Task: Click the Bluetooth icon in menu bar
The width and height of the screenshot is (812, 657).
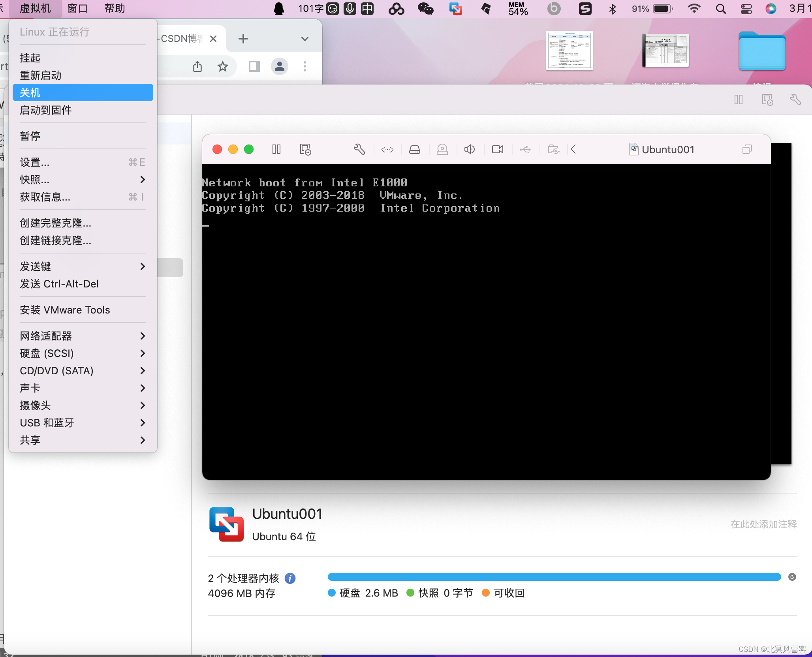Action: click(x=613, y=8)
